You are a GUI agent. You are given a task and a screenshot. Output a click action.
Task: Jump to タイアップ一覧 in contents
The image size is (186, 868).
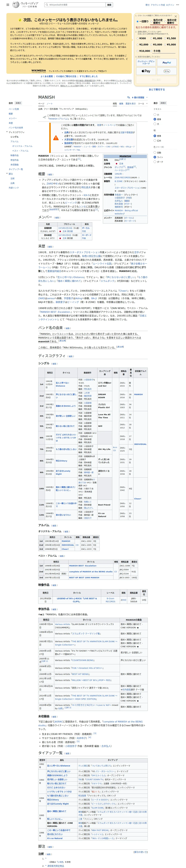click(x=16, y=169)
